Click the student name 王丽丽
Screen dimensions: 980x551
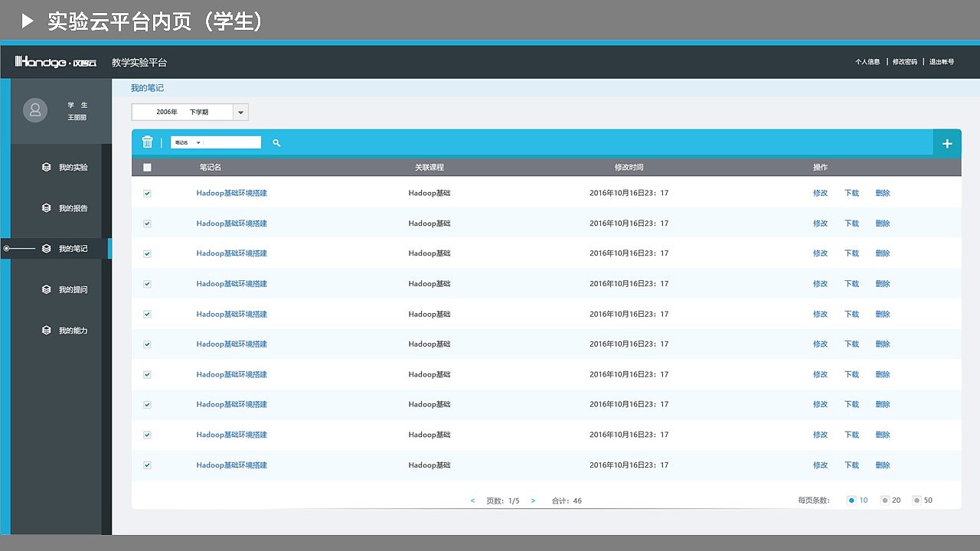(77, 118)
